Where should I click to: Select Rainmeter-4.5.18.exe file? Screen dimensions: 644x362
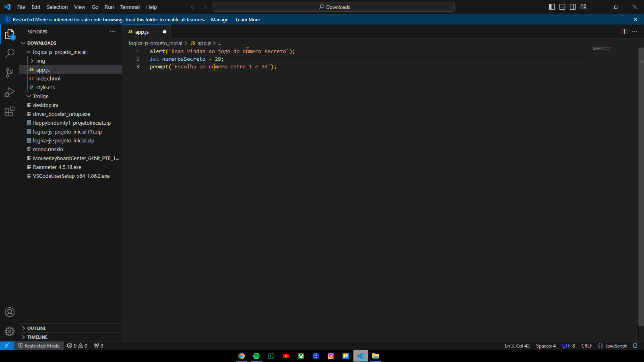click(x=71, y=167)
